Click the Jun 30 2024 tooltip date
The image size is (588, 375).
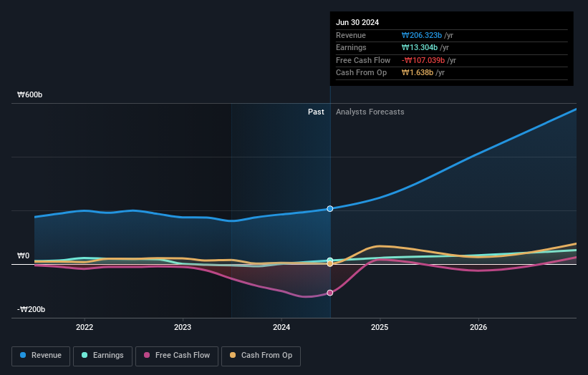tap(357, 22)
